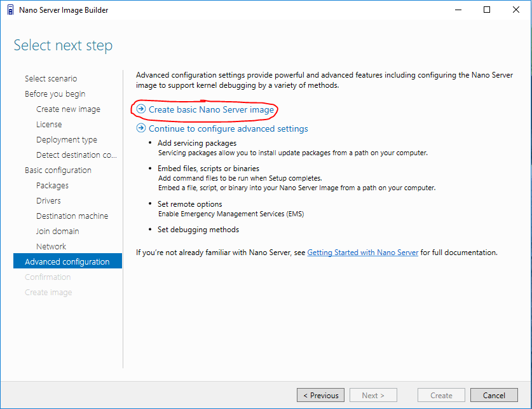The height and width of the screenshot is (409, 532).
Task: Select the highlighted Advanced configuration step
Action: (x=67, y=261)
